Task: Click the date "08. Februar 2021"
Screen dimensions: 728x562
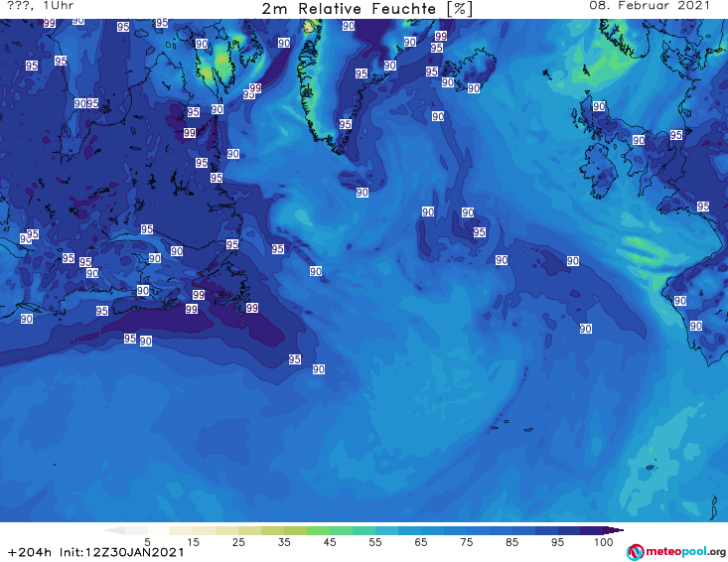Action: coord(650,6)
